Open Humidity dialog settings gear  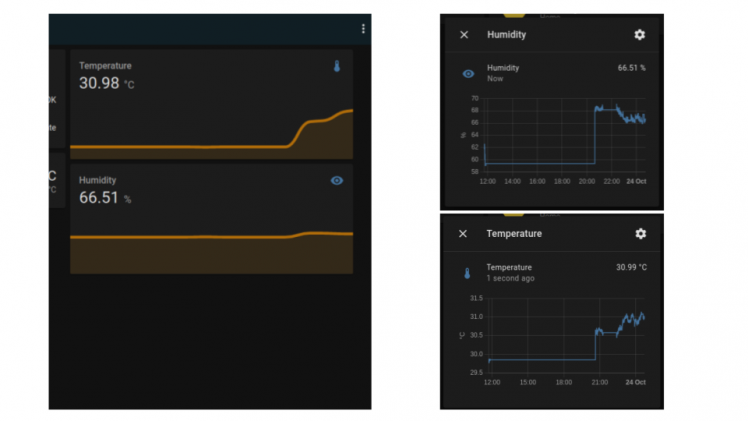pos(639,34)
